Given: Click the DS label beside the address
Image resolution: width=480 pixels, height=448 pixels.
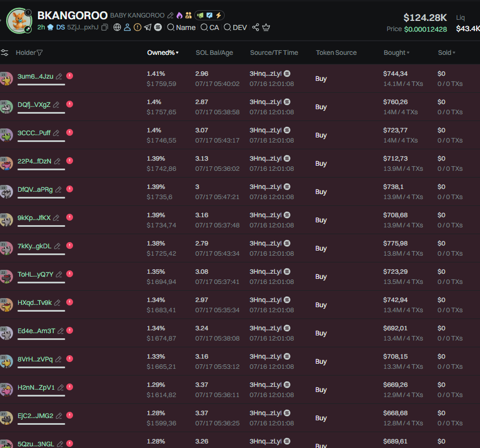Looking at the screenshot, I should [x=61, y=28].
